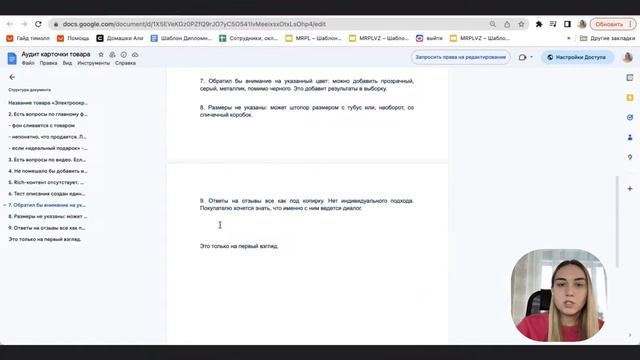Image resolution: width=640 pixels, height=360 pixels.
Task: Open the reading list icon
Action: coord(553,24)
